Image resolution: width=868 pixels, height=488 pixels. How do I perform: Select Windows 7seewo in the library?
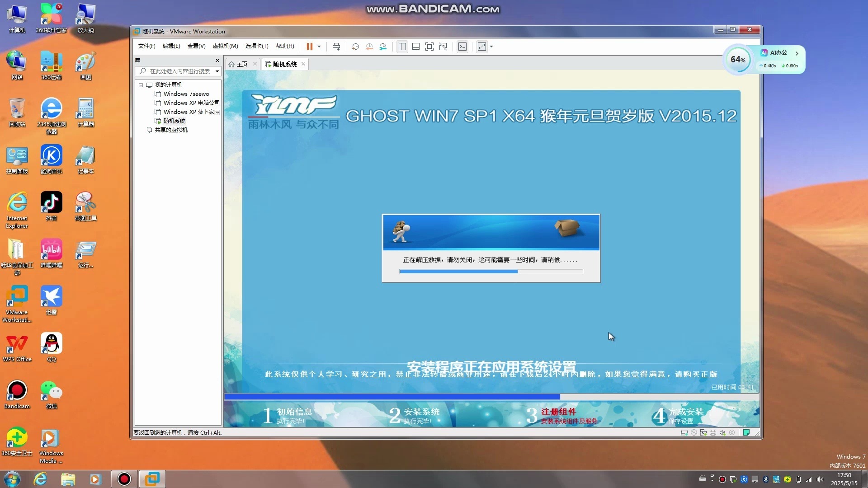[186, 94]
